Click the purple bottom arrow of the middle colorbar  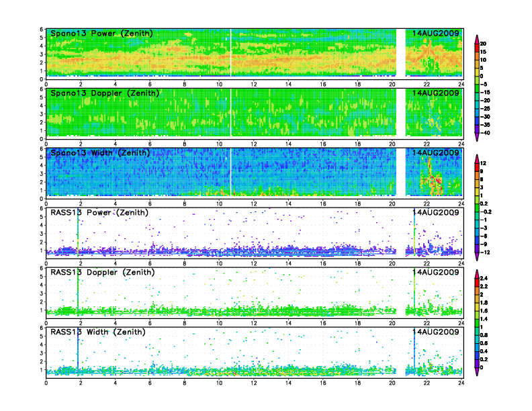477,257
